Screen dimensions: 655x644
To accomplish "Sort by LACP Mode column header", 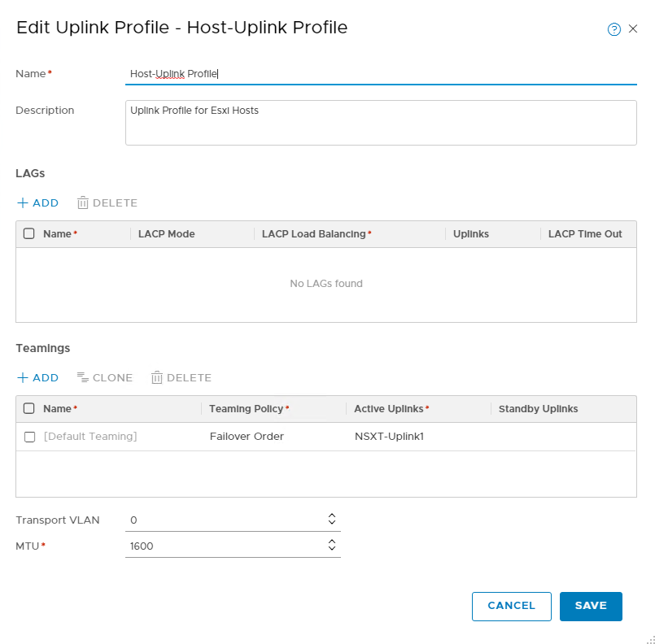I will click(166, 234).
